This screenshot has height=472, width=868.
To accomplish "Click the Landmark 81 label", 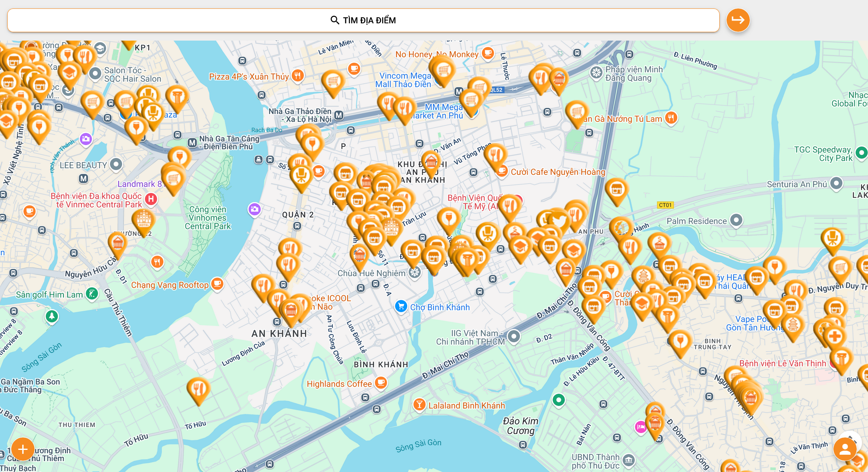I will click(x=139, y=184).
